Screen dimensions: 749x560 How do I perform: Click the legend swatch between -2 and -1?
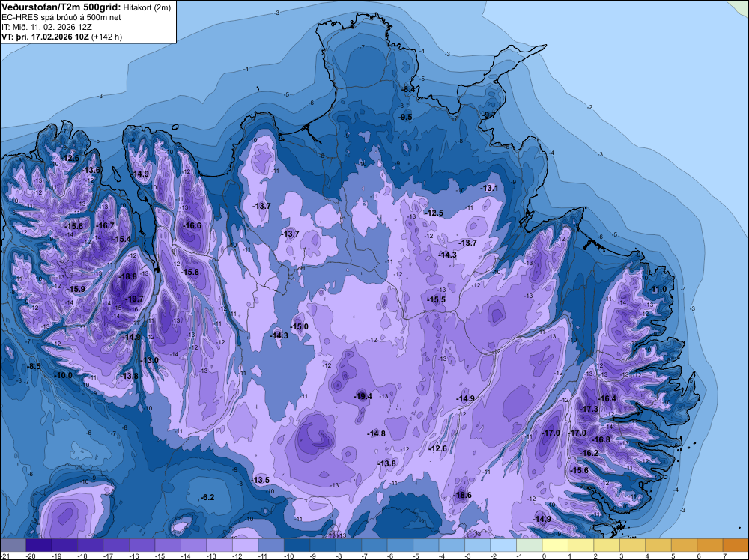point(503,545)
